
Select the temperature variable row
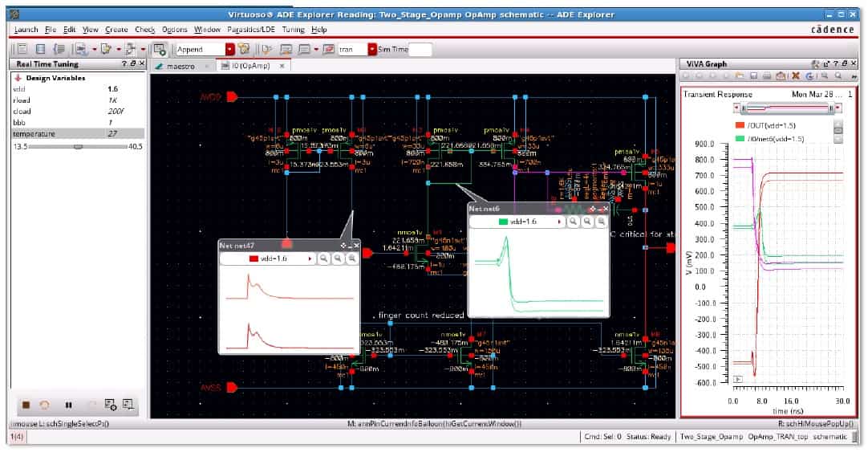tap(78, 133)
